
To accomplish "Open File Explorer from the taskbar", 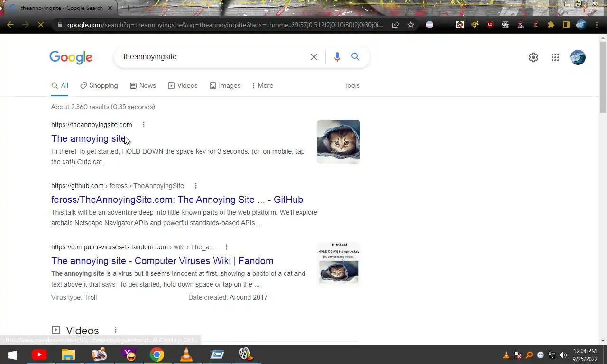I will 68,355.
